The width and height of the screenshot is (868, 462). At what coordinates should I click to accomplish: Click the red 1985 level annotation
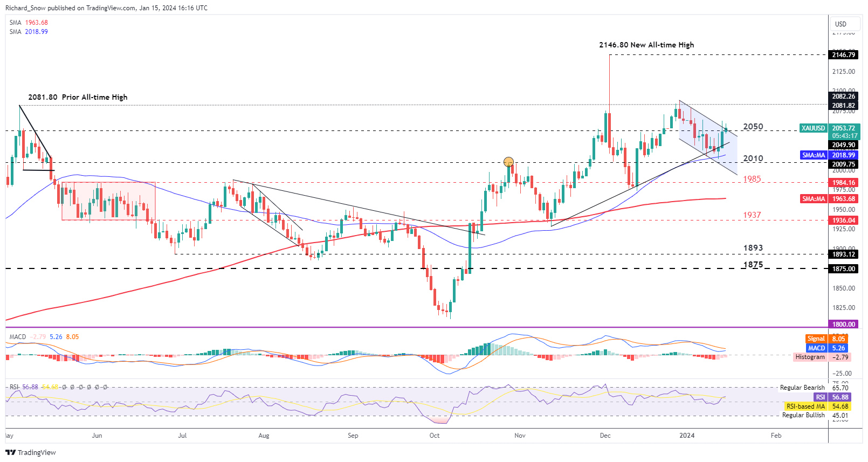752,179
